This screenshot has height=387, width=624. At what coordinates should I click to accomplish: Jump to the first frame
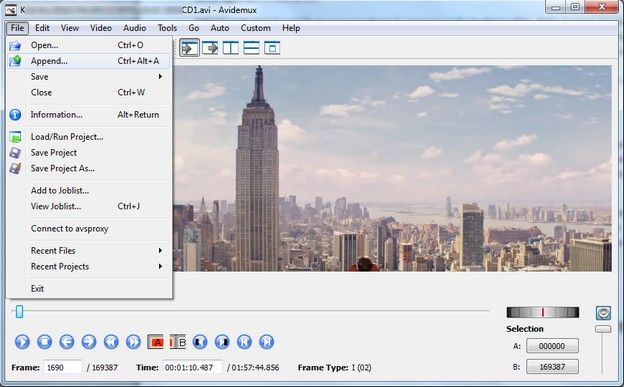[244, 342]
